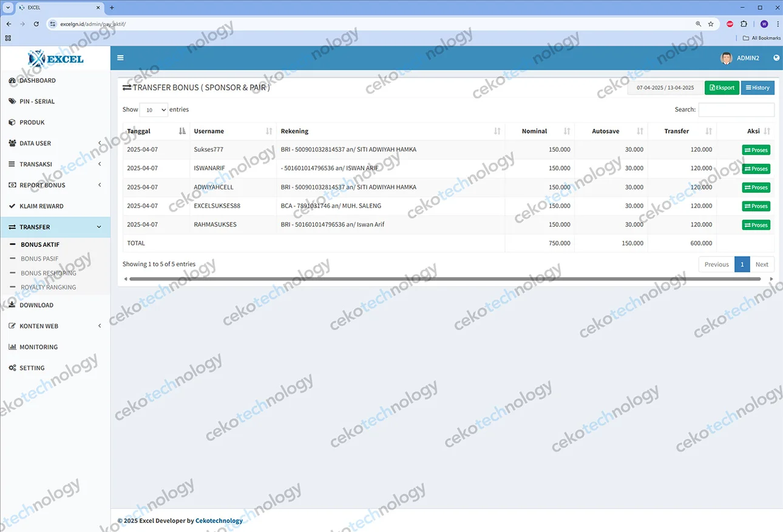Screen dimensions: 783x532
Task: Click the globe icon beside ADMIN2
Action: [776, 58]
